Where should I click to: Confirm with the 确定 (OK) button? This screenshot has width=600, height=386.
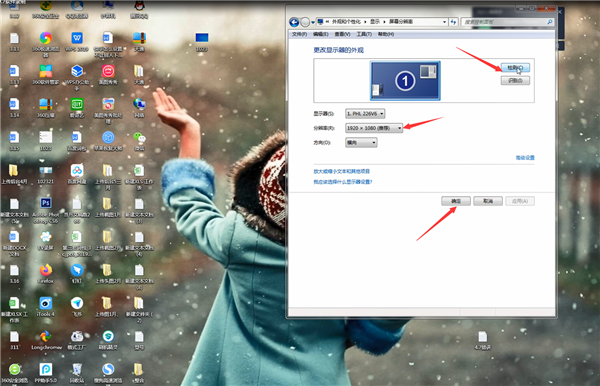456,201
